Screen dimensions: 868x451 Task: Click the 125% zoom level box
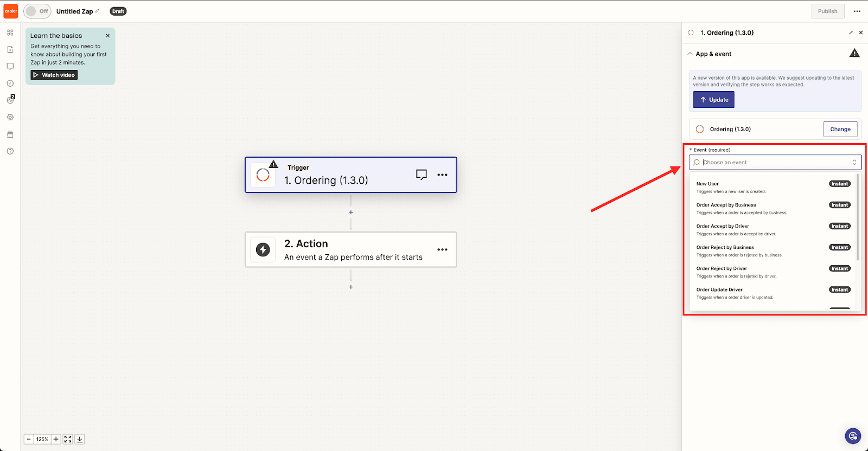(42, 439)
